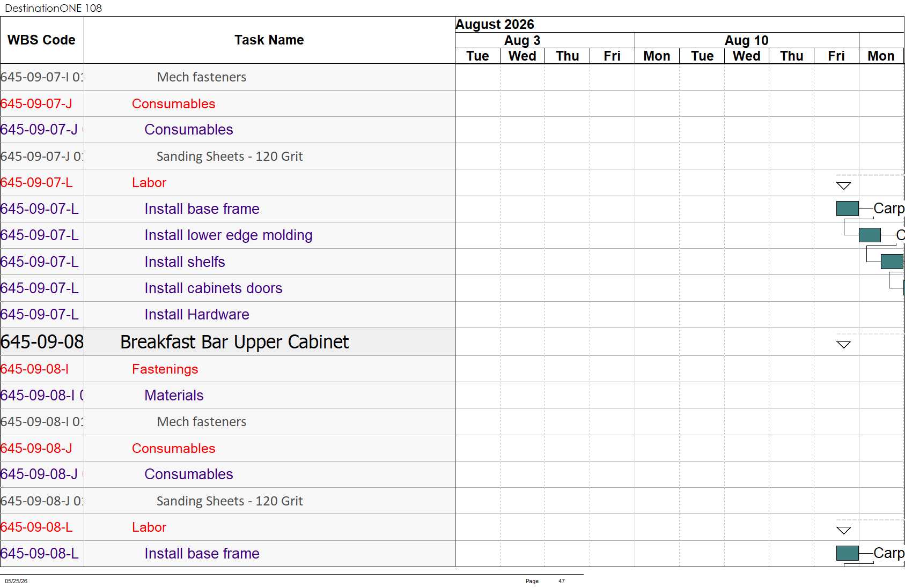Click the Task Name column header
The height and width of the screenshot is (588, 905).
(x=269, y=40)
